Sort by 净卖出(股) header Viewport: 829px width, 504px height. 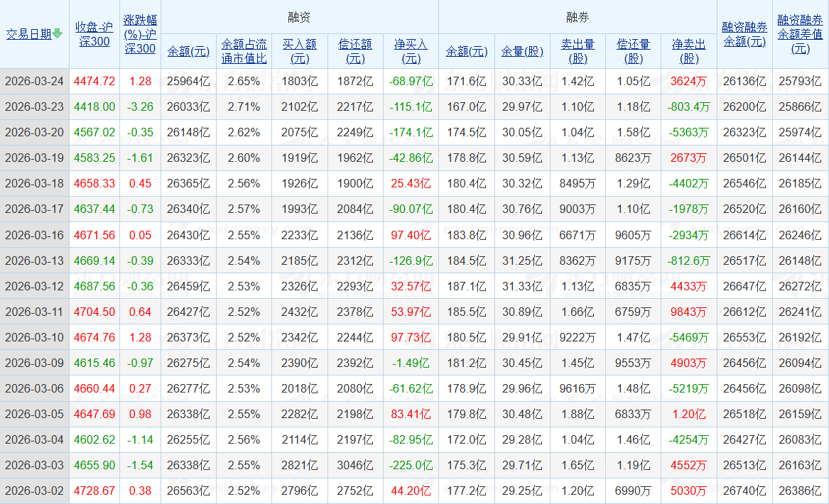(689, 51)
